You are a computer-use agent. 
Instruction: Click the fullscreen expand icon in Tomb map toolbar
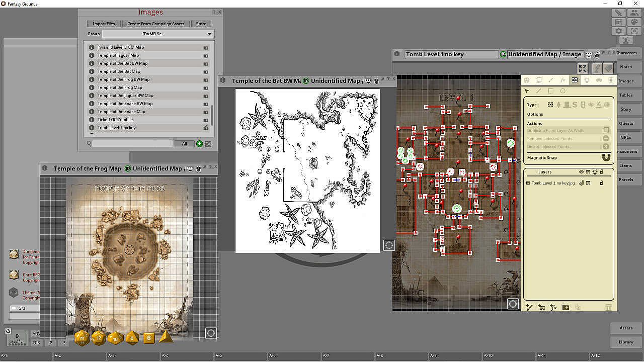coord(582,69)
